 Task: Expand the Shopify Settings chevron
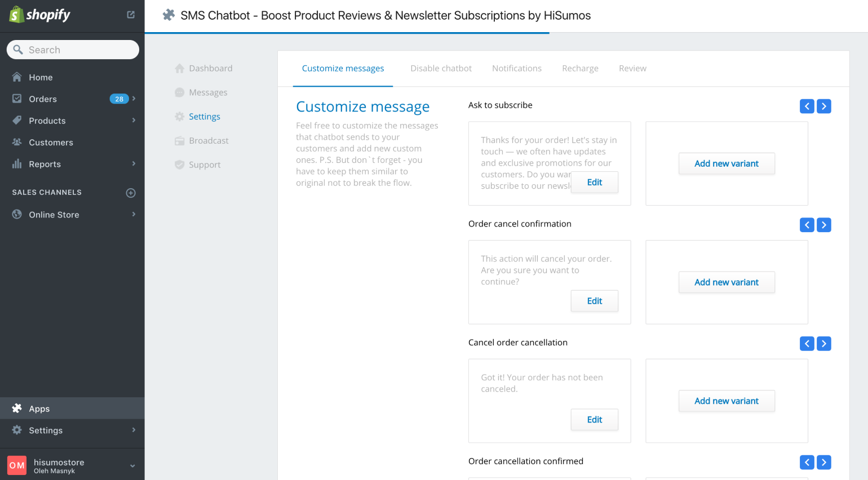coord(134,430)
